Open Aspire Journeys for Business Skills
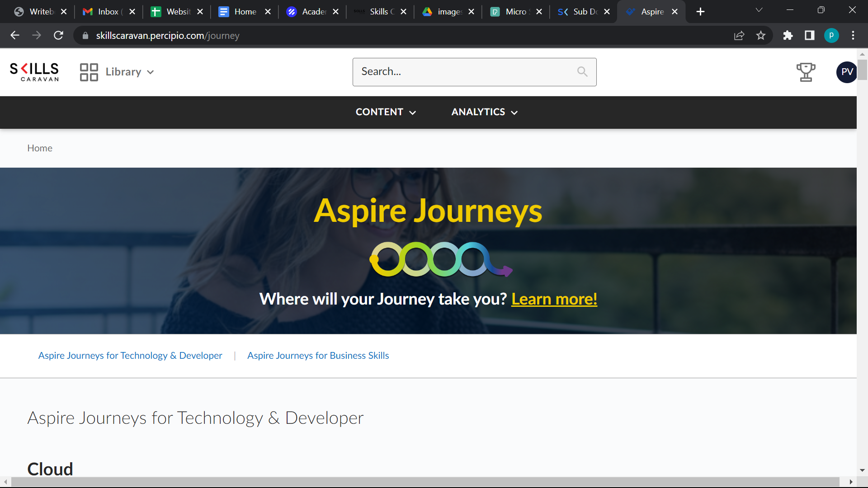 [318, 356]
